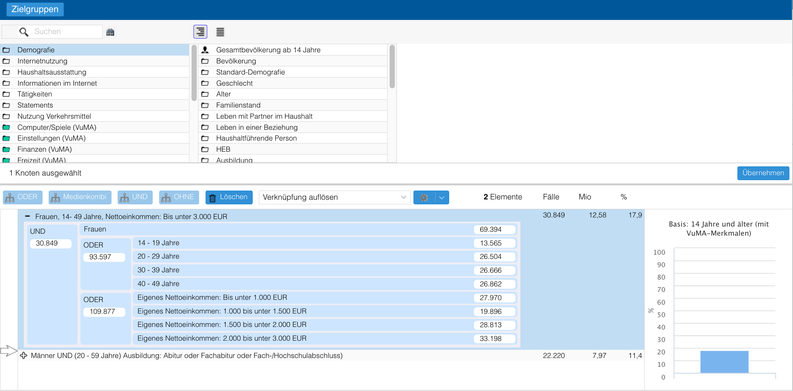
Task: Click the left category list scrollbar
Action: [194, 72]
